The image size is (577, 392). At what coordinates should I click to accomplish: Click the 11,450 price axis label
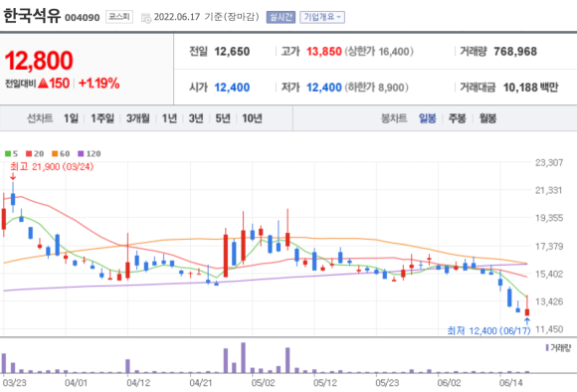(x=549, y=329)
